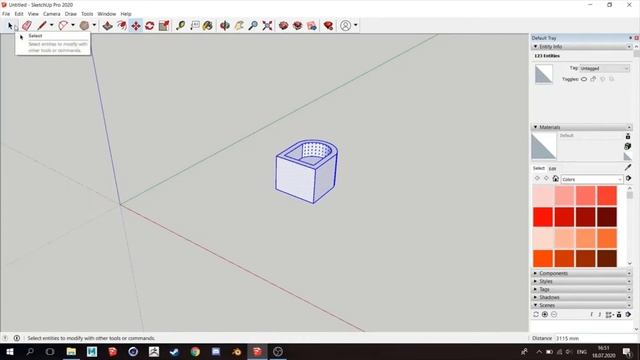Pick the darkest brown swatch, bottom row
Screen dimensions: 640x360
(607, 258)
